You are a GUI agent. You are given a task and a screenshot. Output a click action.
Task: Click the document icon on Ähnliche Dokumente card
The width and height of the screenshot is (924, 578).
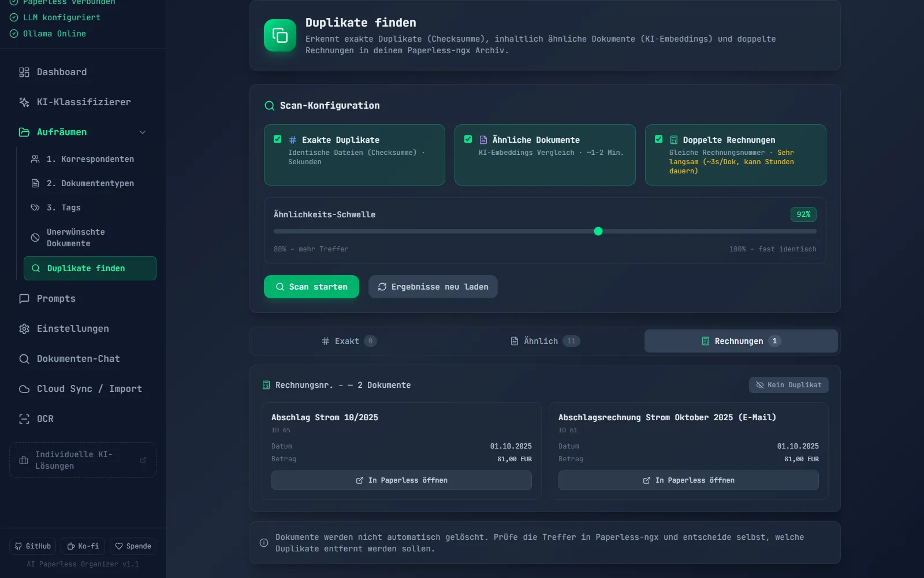tap(483, 140)
